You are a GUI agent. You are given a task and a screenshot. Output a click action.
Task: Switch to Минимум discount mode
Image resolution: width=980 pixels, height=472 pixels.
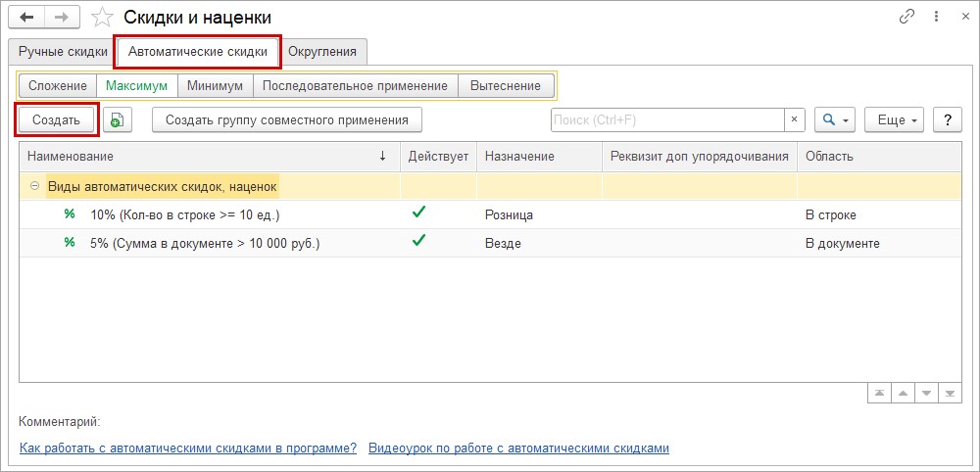click(215, 85)
